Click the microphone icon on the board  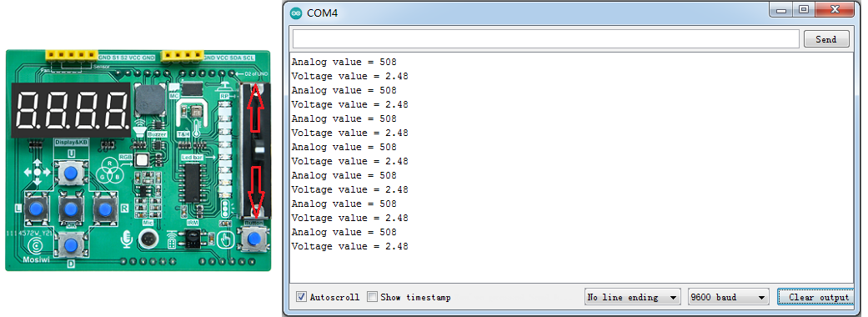click(x=127, y=239)
